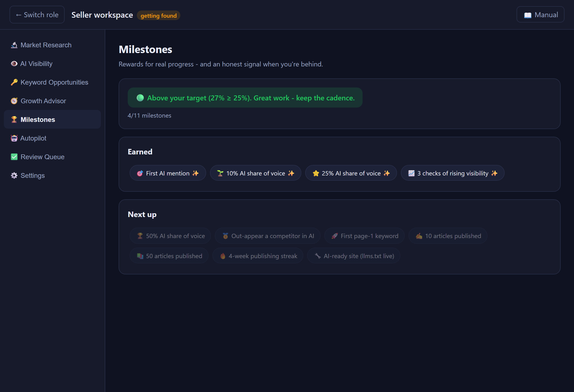Click the seedling icon on 10% AI share badge

click(x=220, y=173)
